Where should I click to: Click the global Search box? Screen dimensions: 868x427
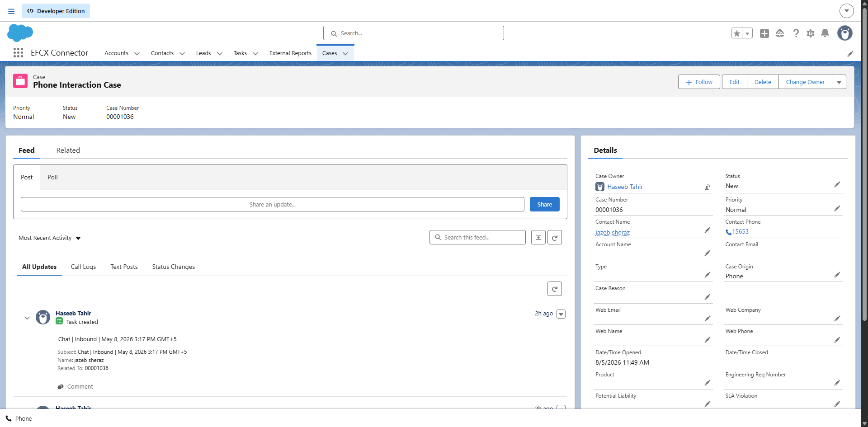coord(414,33)
